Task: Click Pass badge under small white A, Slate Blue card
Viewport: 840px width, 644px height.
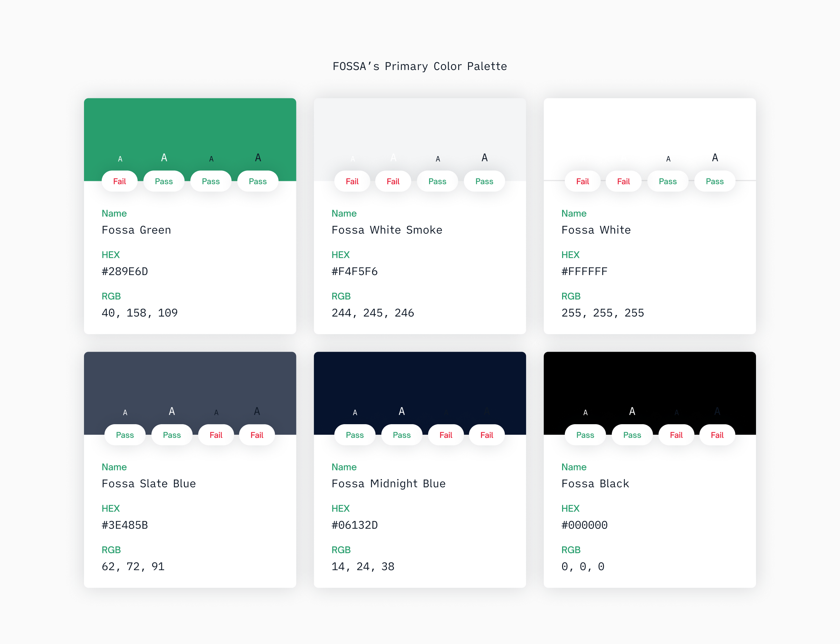Action: (x=125, y=435)
